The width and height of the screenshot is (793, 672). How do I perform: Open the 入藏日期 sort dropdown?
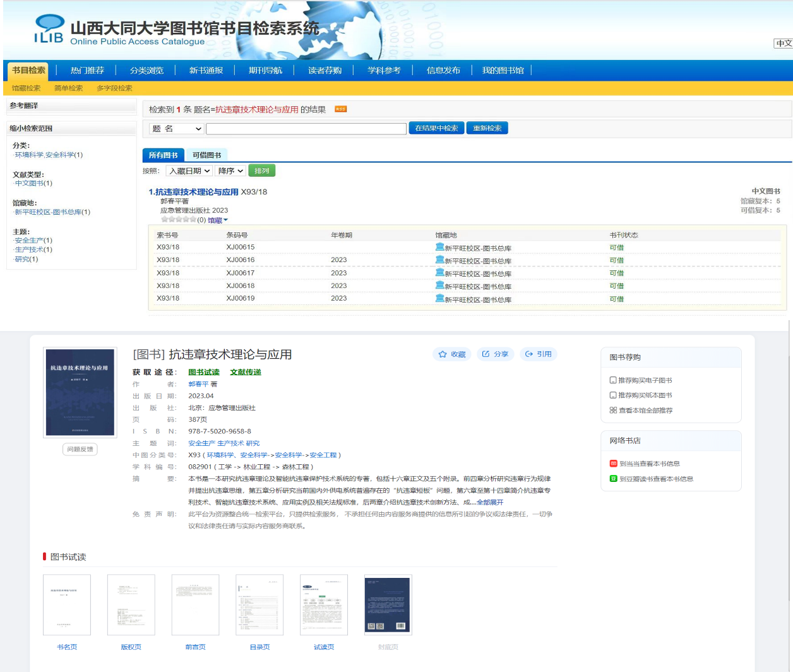pyautogui.click(x=189, y=171)
